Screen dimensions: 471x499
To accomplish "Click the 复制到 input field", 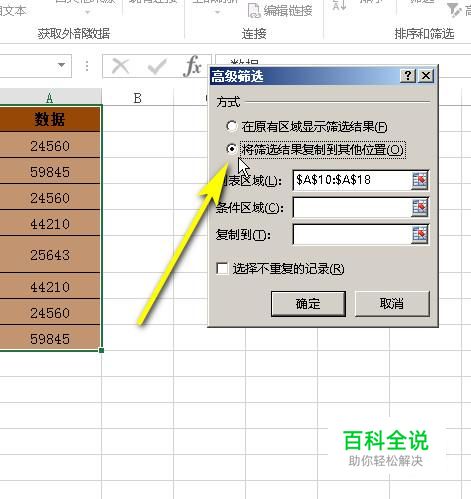I will [352, 235].
